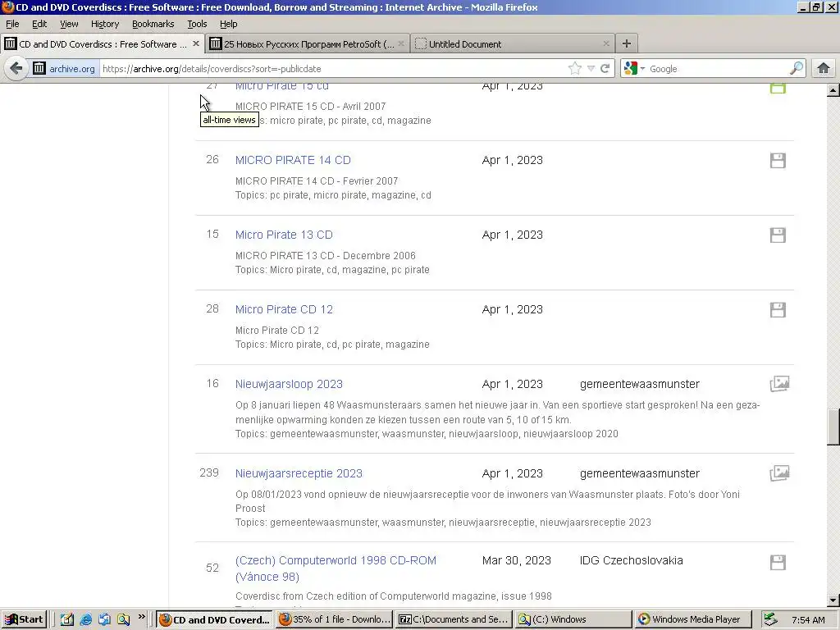Click the IDG Czechoslovakia creator text

(x=631, y=560)
